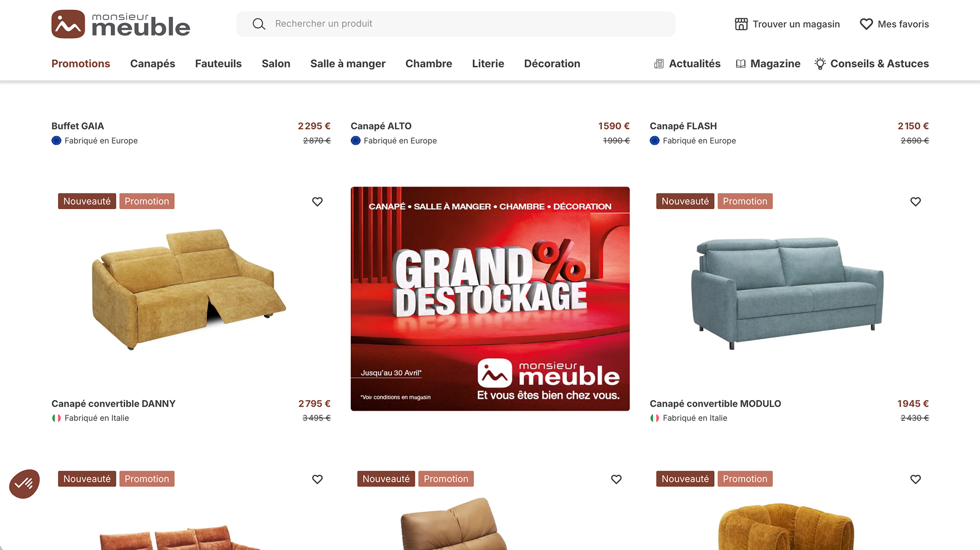Click the Actualités newspaper icon

pyautogui.click(x=659, y=64)
